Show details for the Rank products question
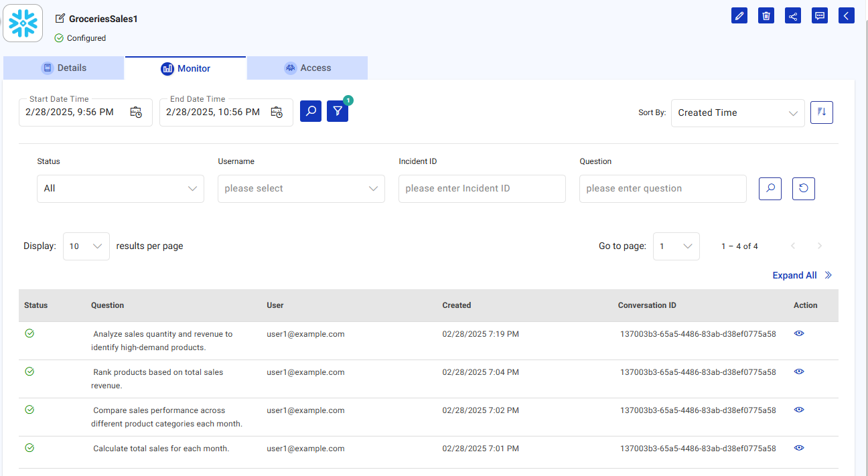Screen dimensions: 868x476 (x=798, y=372)
